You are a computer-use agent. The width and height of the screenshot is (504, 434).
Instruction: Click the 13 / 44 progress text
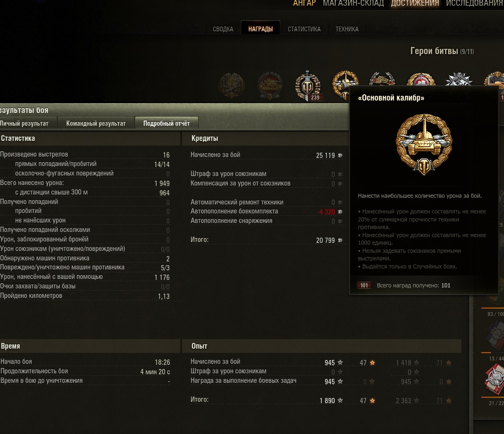(496, 359)
